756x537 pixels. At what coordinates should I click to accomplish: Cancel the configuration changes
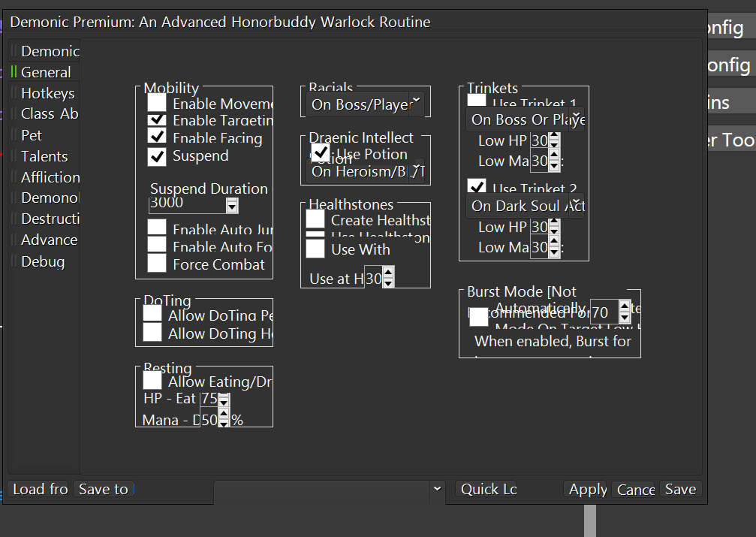pyautogui.click(x=633, y=489)
